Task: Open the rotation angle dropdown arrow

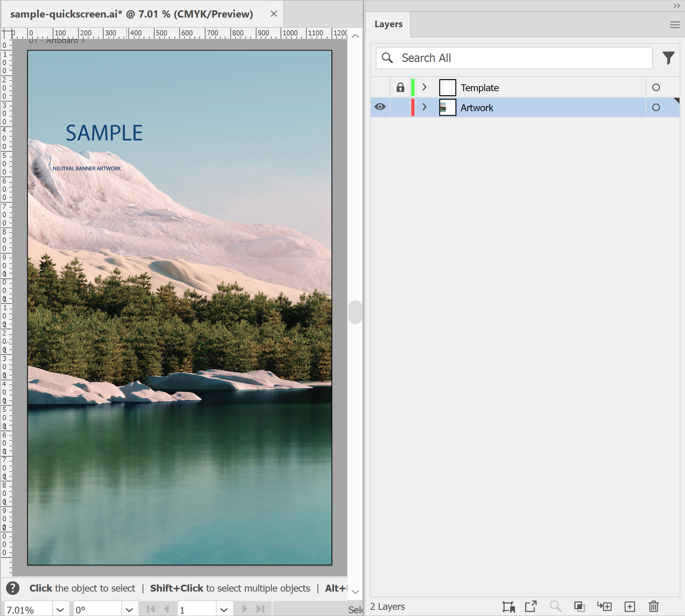Action: (x=129, y=610)
